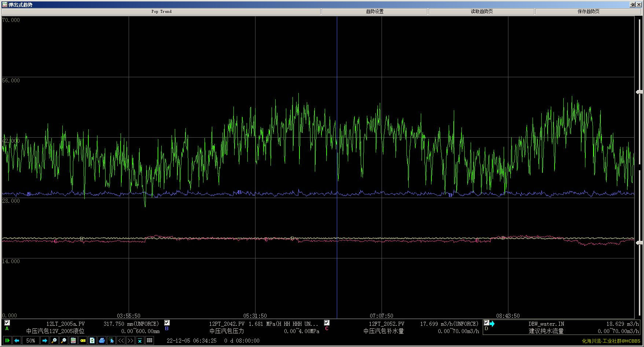Screen dimensions: 644x347
Task: Click value 317.750 mm(UNFORCE)
Action: (x=131, y=324)
